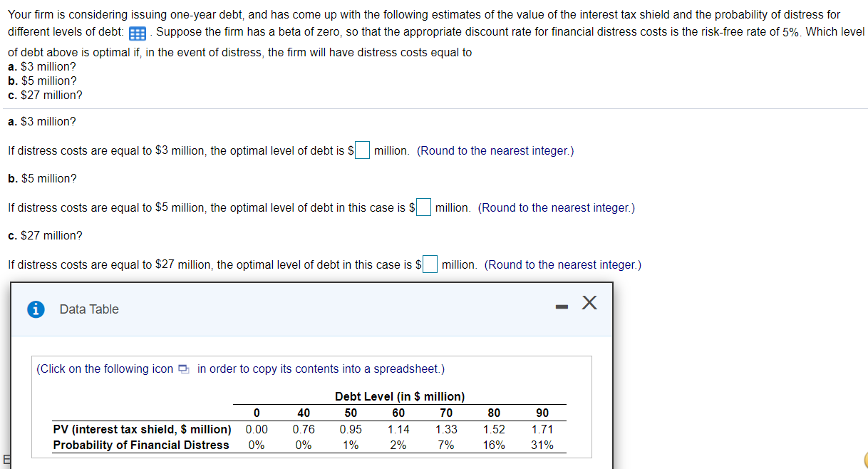Click the 'PV (interest tax shield, $ million)' row label
Image resolution: width=868 pixels, height=469 pixels.
(143, 429)
